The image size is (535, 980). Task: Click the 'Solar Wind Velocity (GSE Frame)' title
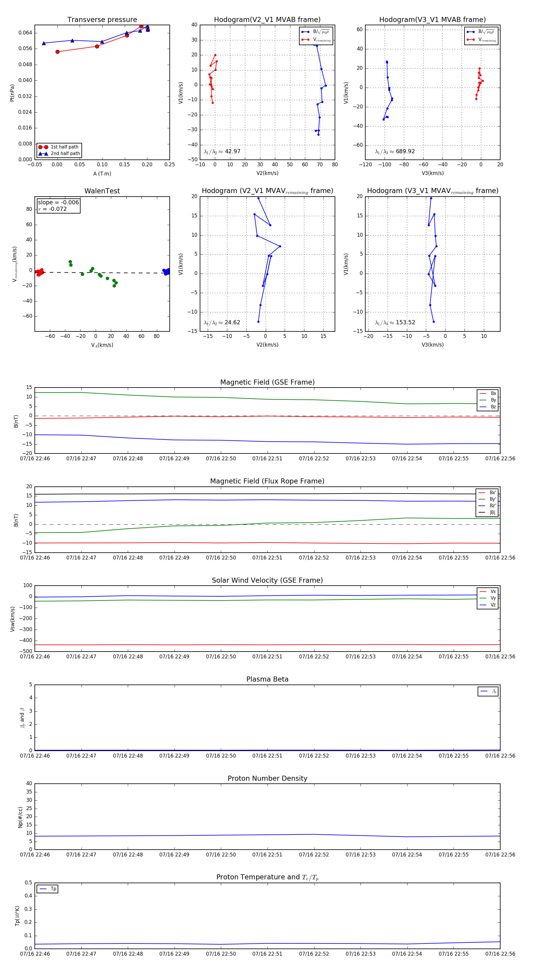tap(267, 581)
